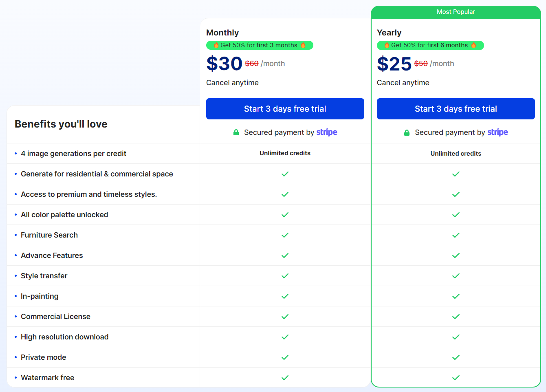Click Yearly checkmark for Furniture Search
Viewport: 546px width, 392px height.
tap(456, 235)
